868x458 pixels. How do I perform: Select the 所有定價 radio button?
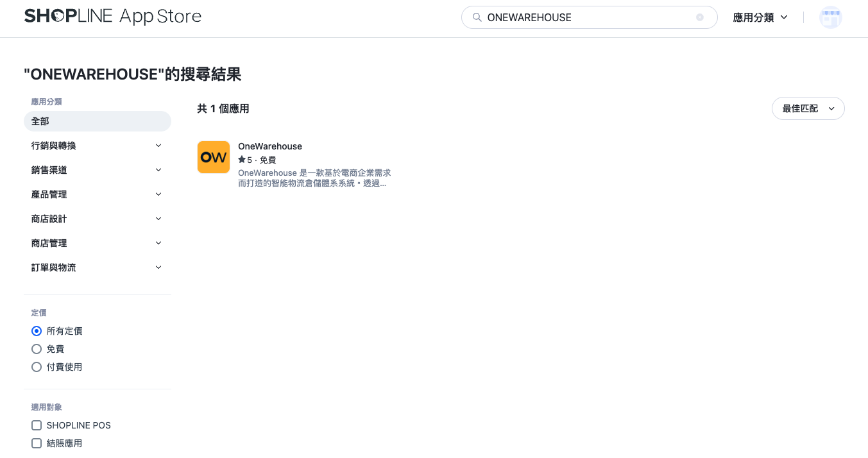(x=37, y=331)
